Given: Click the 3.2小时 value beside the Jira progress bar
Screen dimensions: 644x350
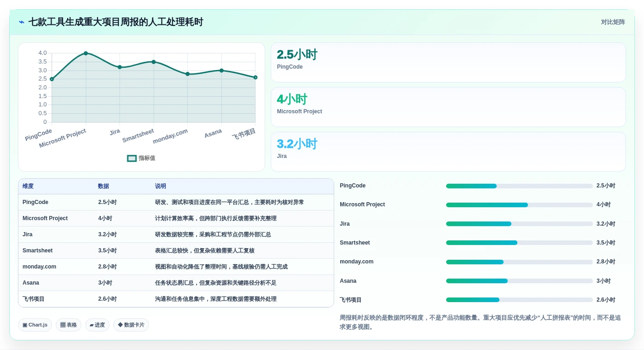Looking at the screenshot, I should tap(606, 224).
